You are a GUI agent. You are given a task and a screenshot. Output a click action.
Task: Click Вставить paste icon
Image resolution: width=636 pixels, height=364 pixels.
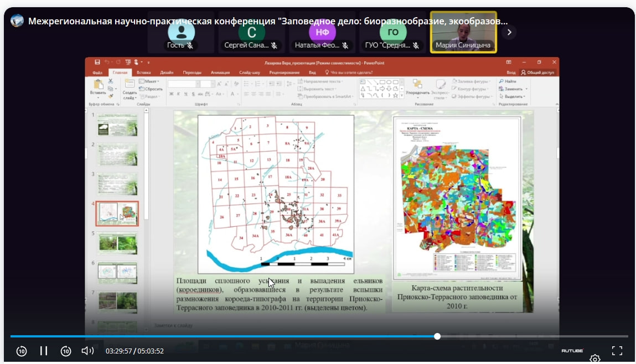pyautogui.click(x=98, y=87)
